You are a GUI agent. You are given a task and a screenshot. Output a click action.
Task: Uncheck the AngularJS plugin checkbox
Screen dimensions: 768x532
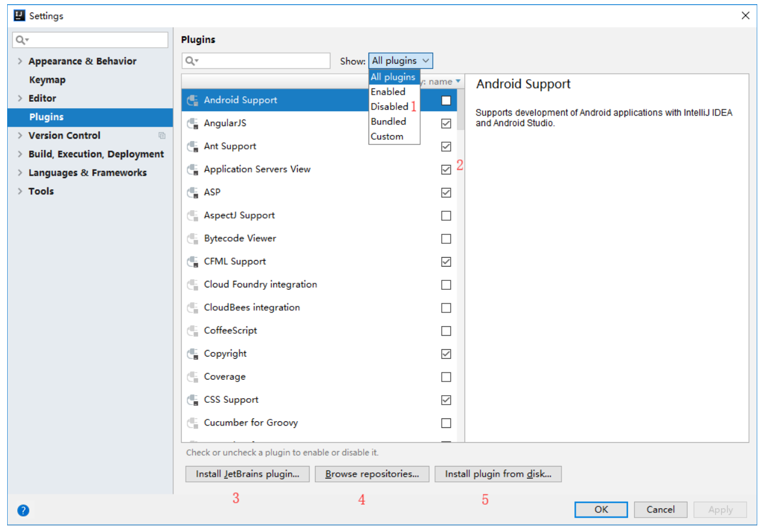[446, 123]
